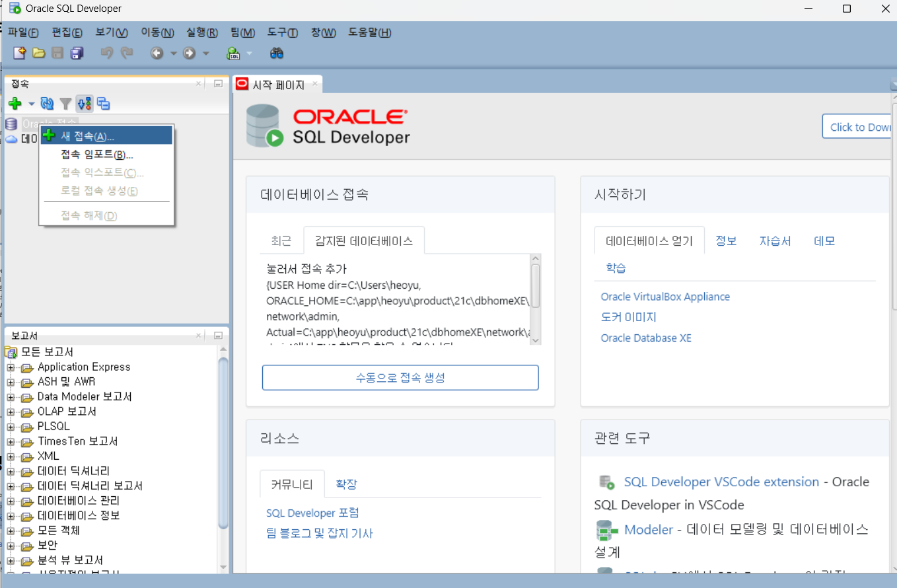
Task: Click the funnel filter icon in 접속 panel
Action: pos(65,104)
